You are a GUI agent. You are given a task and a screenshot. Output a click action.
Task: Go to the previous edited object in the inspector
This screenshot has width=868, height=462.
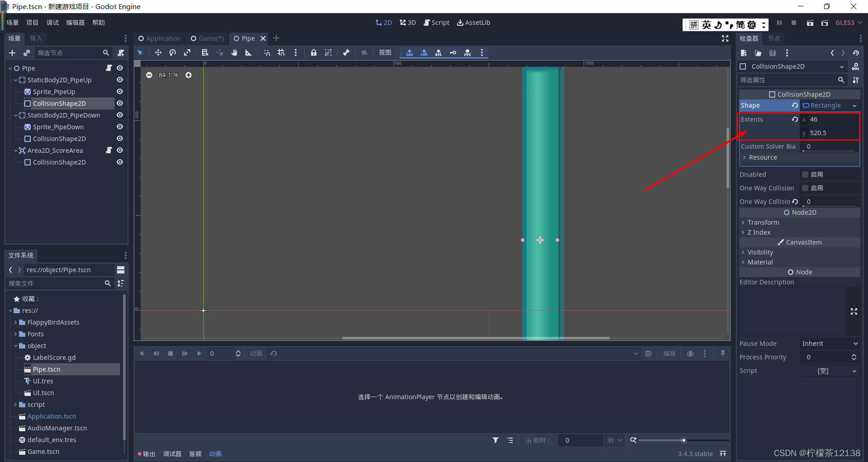832,53
